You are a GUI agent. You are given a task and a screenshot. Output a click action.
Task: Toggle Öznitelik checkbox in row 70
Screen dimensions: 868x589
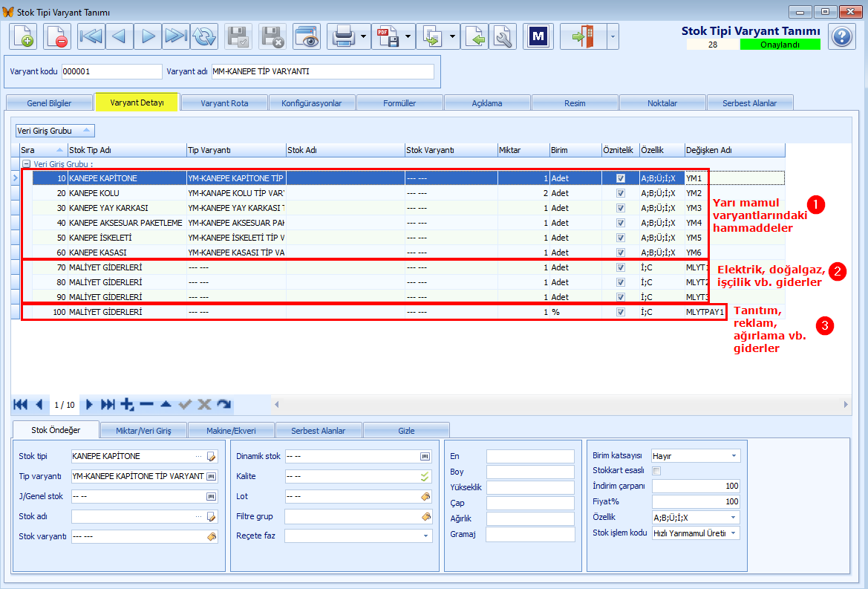pos(621,267)
